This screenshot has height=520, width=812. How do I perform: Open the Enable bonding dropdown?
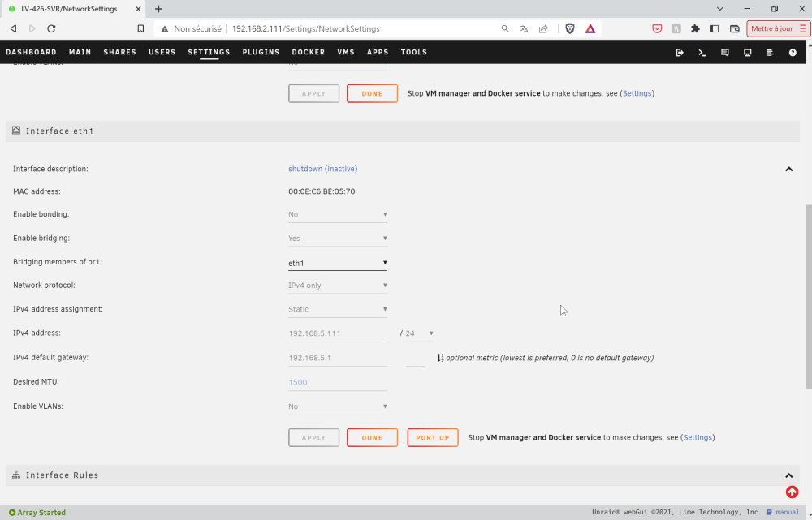click(338, 214)
